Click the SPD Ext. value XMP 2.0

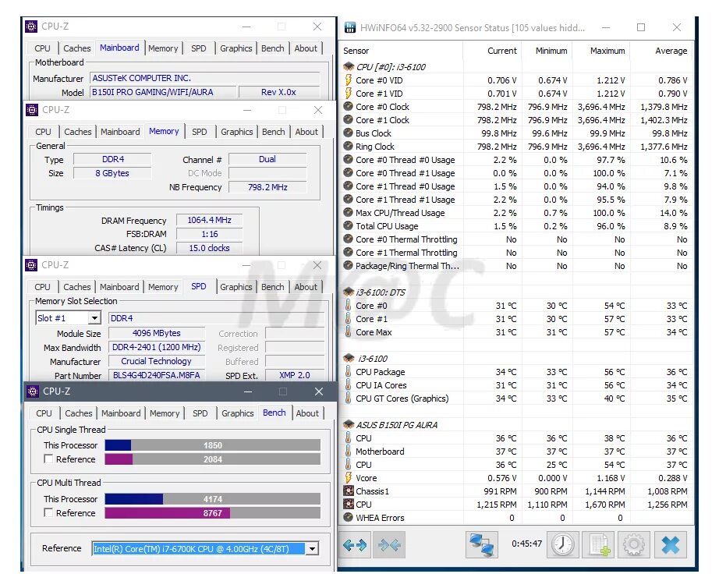pos(295,375)
